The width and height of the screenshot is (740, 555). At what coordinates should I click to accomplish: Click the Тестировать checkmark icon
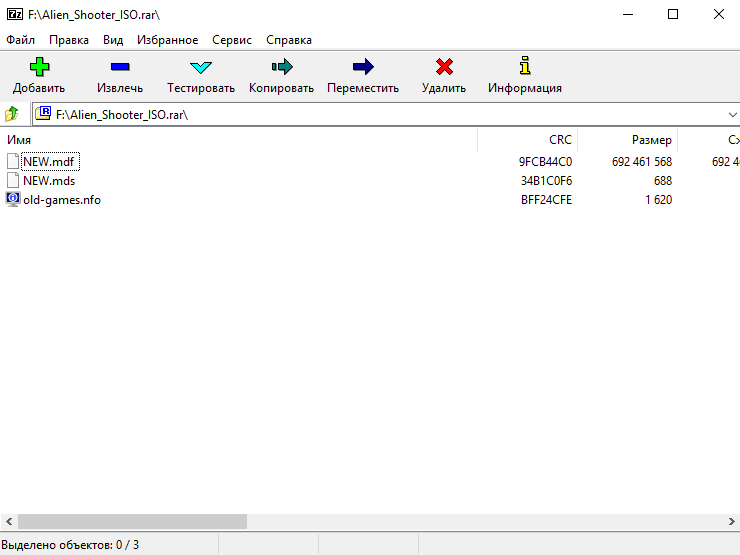[201, 67]
